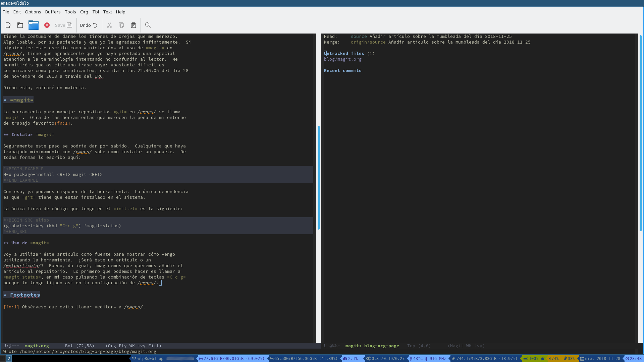Click the Save toolbar button
The height and width of the screenshot is (362, 644).
click(63, 25)
